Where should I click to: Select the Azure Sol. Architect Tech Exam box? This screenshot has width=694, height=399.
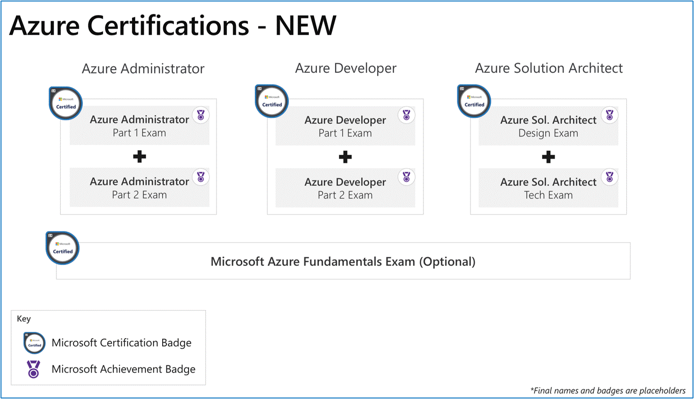(x=548, y=188)
